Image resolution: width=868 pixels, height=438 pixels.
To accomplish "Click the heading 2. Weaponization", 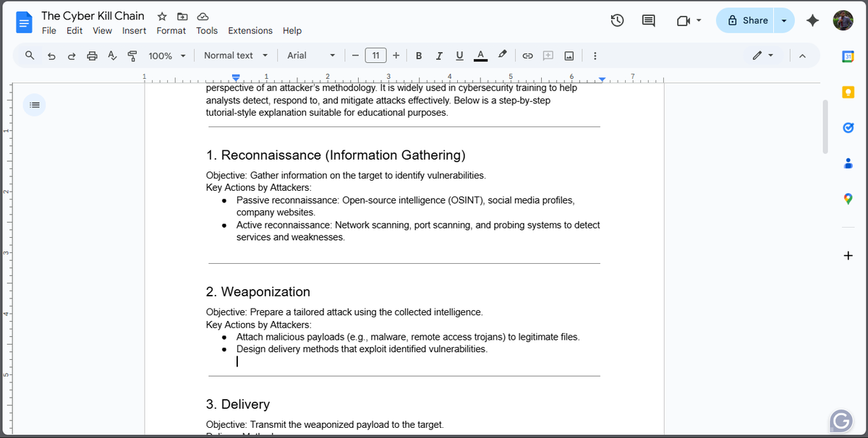I will tap(258, 292).
